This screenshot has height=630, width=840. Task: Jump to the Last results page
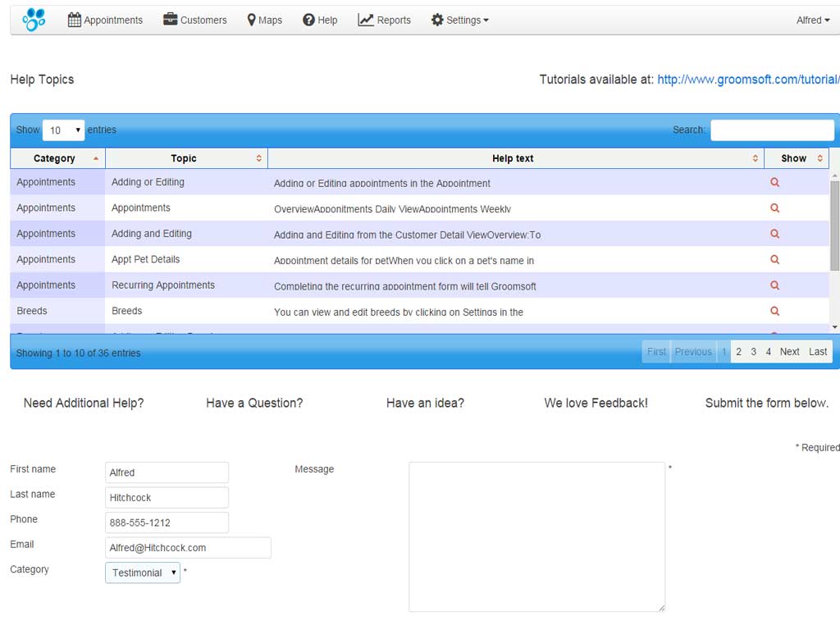817,351
